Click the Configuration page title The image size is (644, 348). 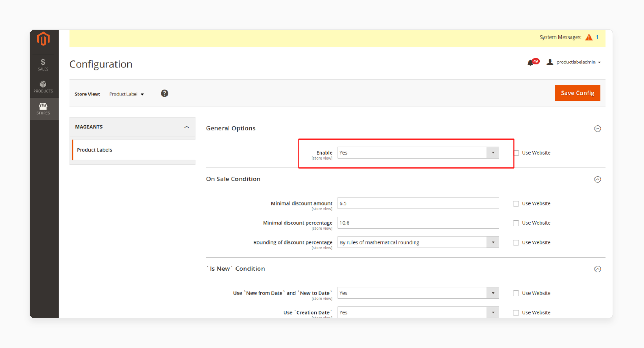click(101, 64)
